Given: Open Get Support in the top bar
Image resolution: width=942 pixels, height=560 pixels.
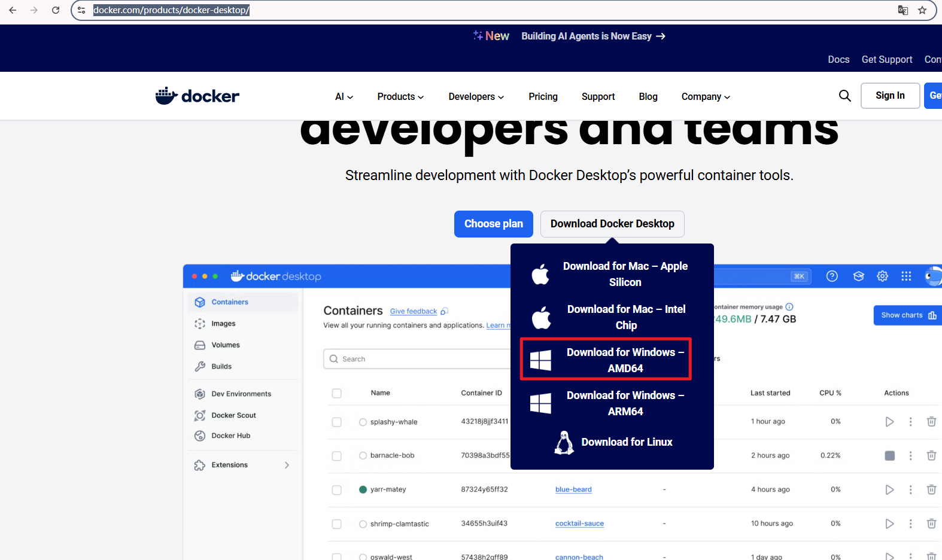Looking at the screenshot, I should (887, 59).
